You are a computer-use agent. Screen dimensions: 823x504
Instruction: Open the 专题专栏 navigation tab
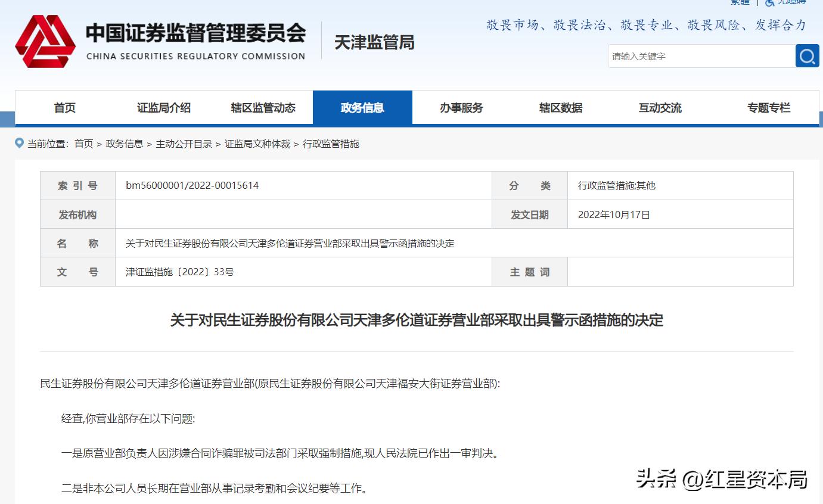pyautogui.click(x=768, y=107)
